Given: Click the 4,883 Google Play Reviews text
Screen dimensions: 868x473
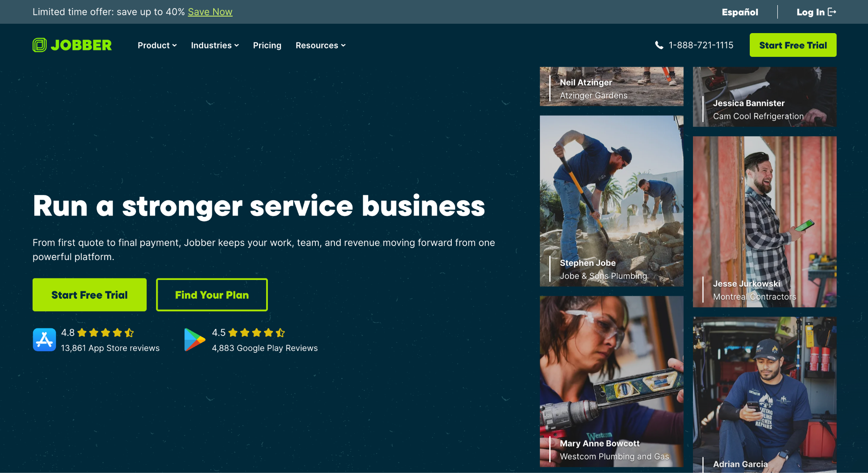Looking at the screenshot, I should pyautogui.click(x=265, y=348).
